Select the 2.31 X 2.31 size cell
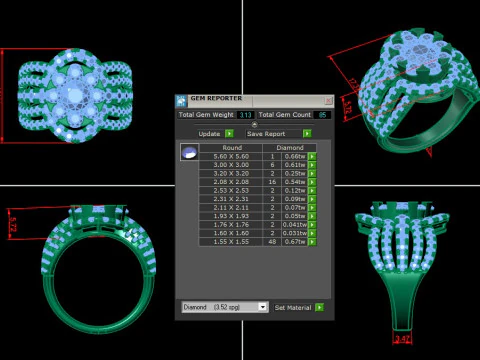480x360 pixels. tap(231, 199)
